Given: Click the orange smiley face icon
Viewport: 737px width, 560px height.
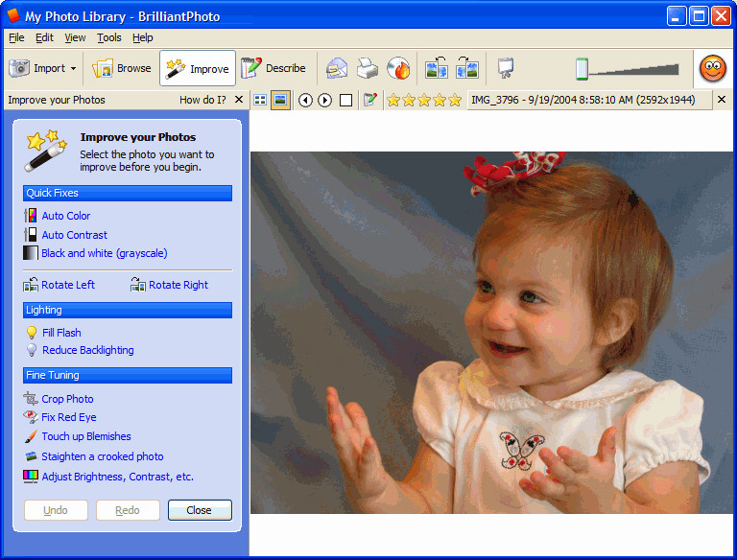Looking at the screenshot, I should [x=713, y=69].
